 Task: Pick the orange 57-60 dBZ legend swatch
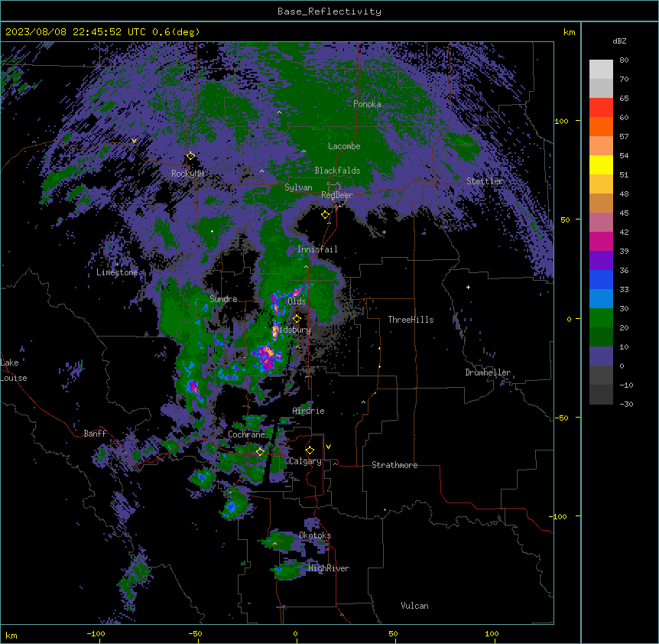click(601, 126)
